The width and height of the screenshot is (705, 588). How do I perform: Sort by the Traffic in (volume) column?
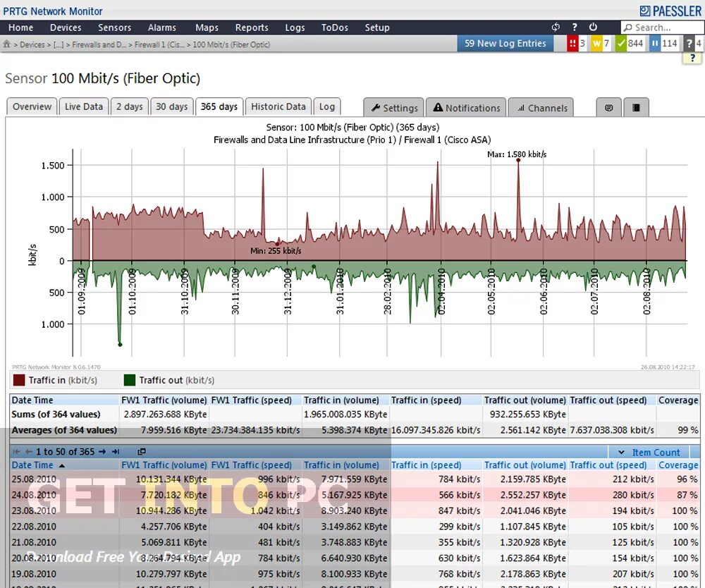click(x=341, y=465)
